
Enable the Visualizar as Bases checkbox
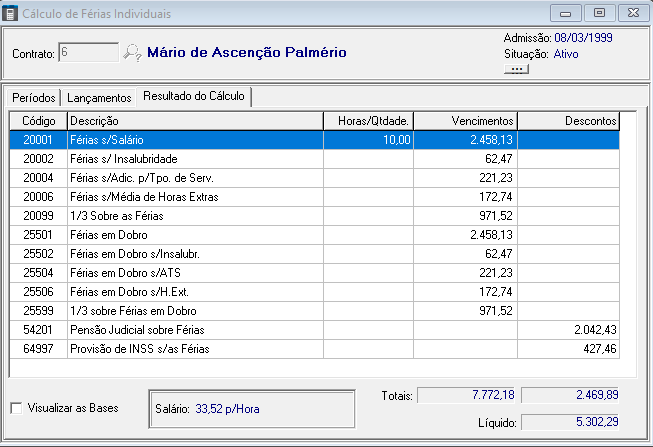coord(15,407)
